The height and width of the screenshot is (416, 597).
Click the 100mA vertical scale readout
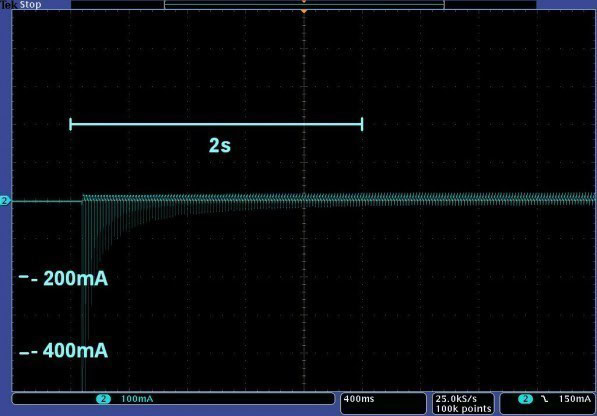point(137,399)
